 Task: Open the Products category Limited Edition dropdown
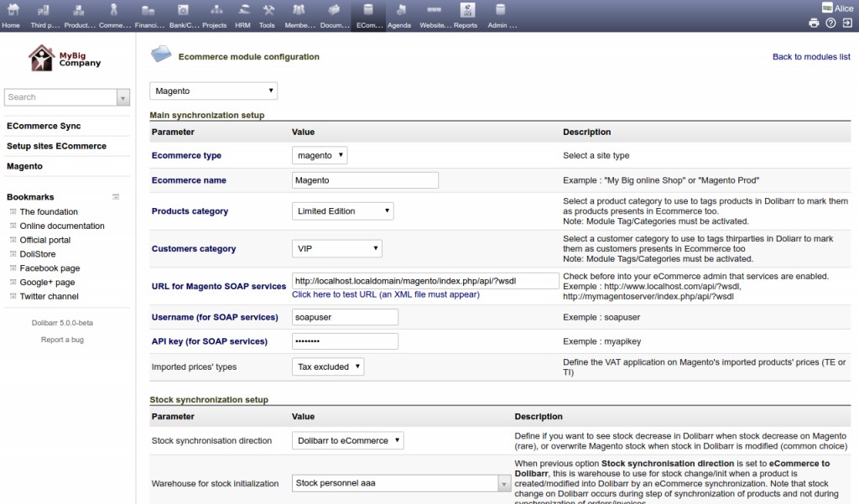[342, 211]
